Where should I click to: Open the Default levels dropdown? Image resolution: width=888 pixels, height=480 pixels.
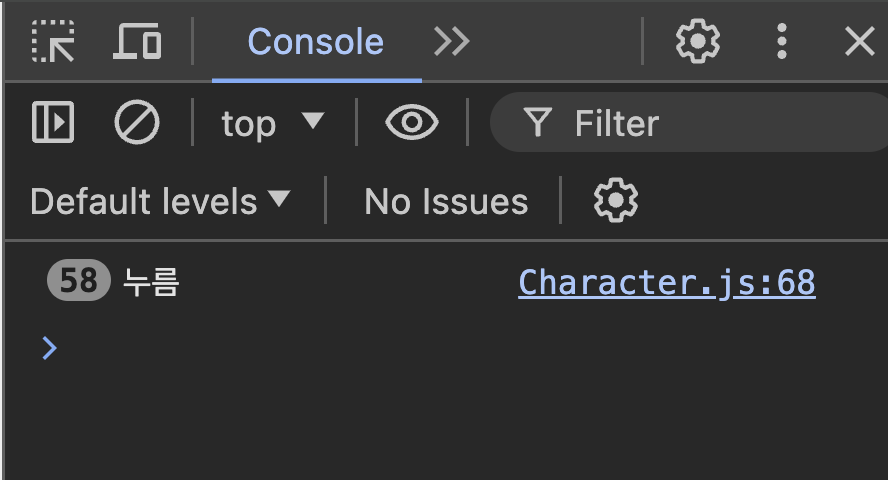160,202
